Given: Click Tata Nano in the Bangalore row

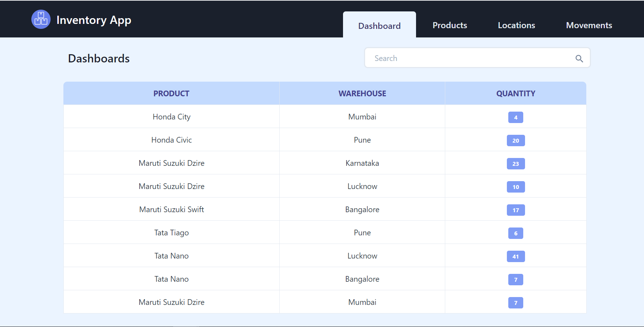Looking at the screenshot, I should [x=171, y=279].
